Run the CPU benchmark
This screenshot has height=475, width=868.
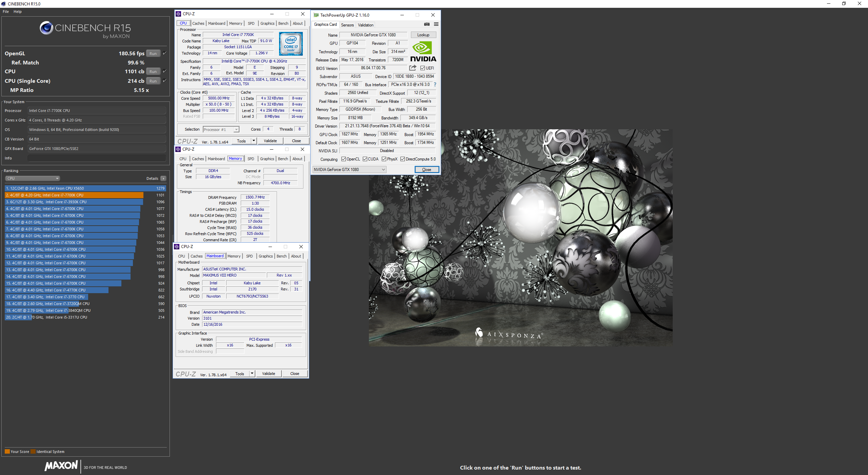[153, 72]
